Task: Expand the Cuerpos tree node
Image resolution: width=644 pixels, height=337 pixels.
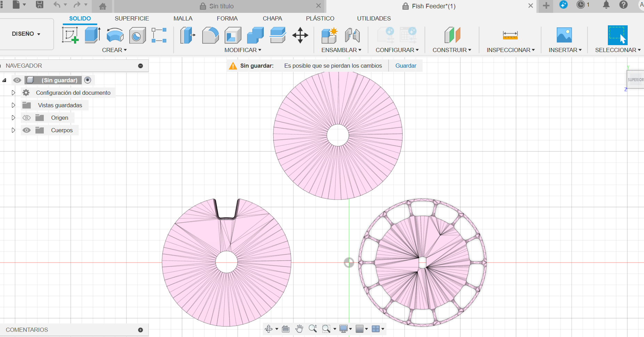Action: pos(13,130)
